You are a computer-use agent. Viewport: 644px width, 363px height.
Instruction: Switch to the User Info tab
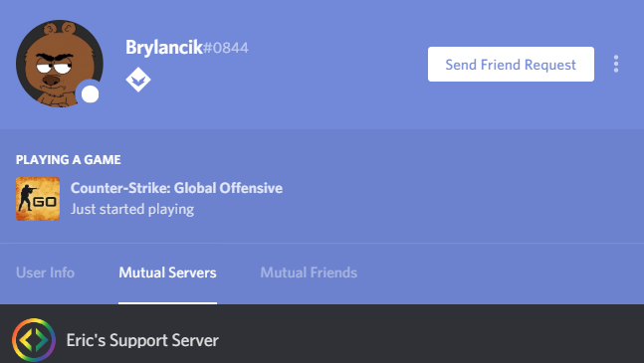[x=45, y=272]
